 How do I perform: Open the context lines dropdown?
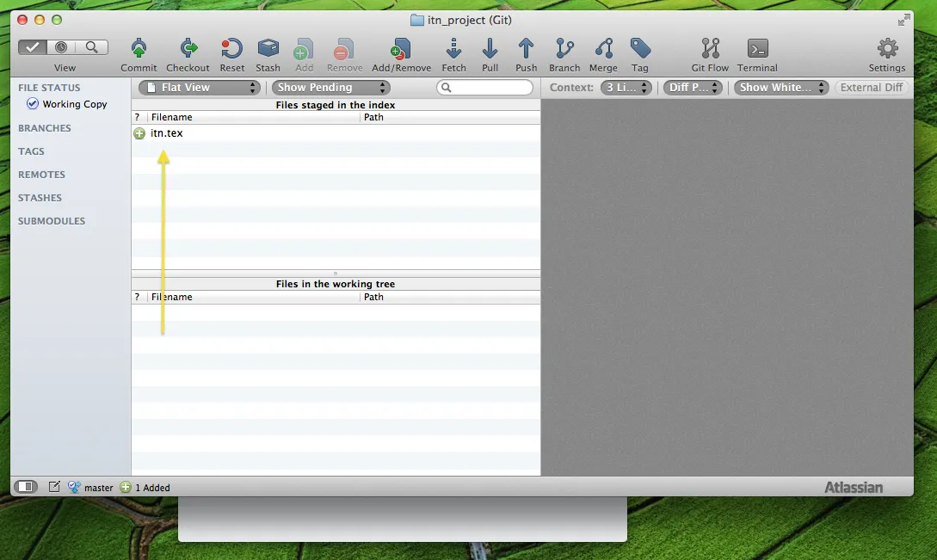(x=626, y=88)
